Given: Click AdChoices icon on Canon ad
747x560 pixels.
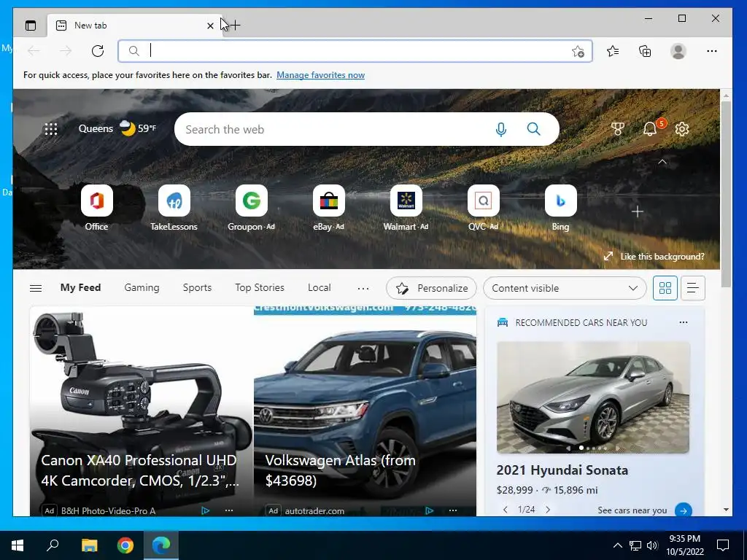Looking at the screenshot, I should (205, 510).
